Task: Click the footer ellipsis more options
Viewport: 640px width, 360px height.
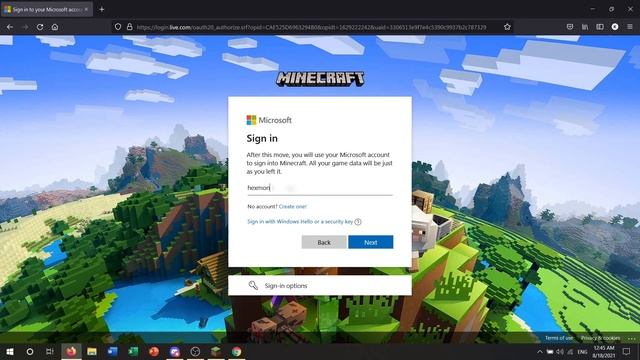Action: click(x=632, y=338)
